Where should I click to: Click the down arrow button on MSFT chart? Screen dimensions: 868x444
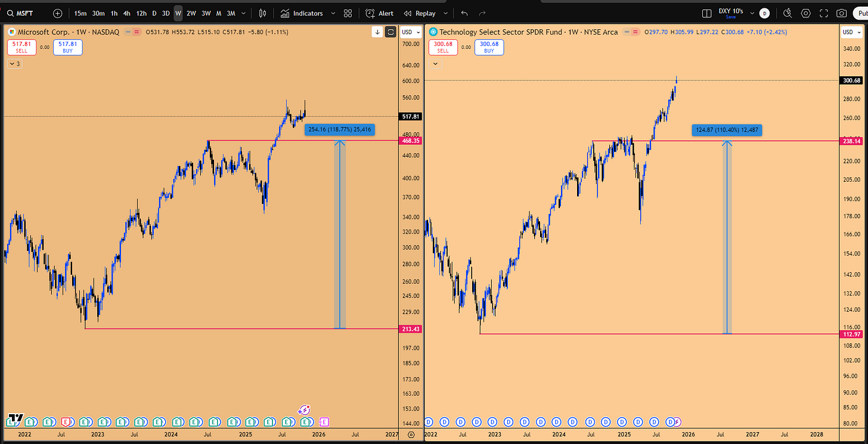(377, 32)
